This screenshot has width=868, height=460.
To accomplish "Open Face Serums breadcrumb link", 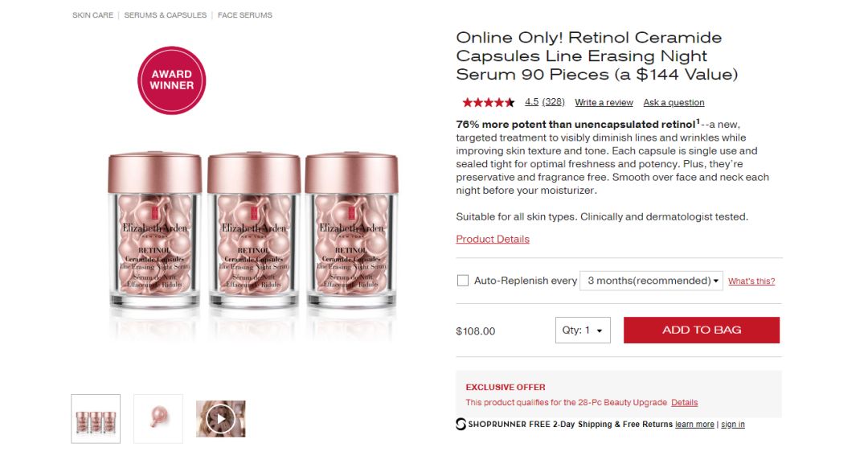I will point(245,15).
